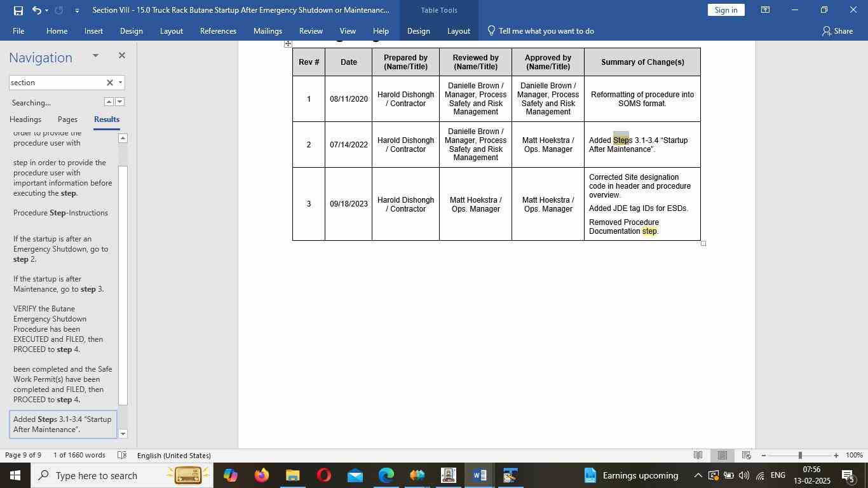
Task: Go to next search result
Action: click(119, 102)
